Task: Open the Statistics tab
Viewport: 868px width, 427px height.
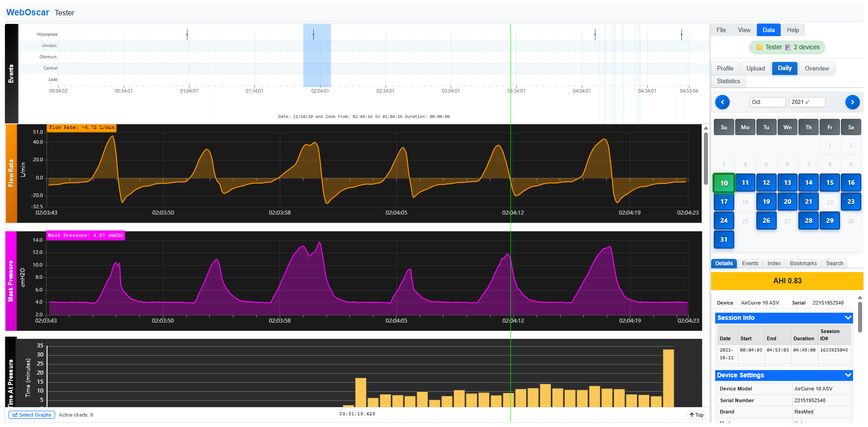Action: pyautogui.click(x=728, y=81)
